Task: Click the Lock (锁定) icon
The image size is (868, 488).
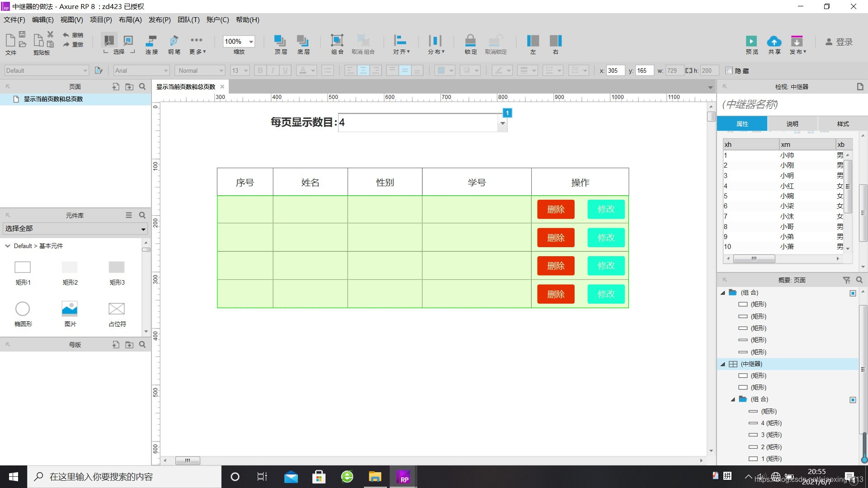Action: [x=470, y=41]
